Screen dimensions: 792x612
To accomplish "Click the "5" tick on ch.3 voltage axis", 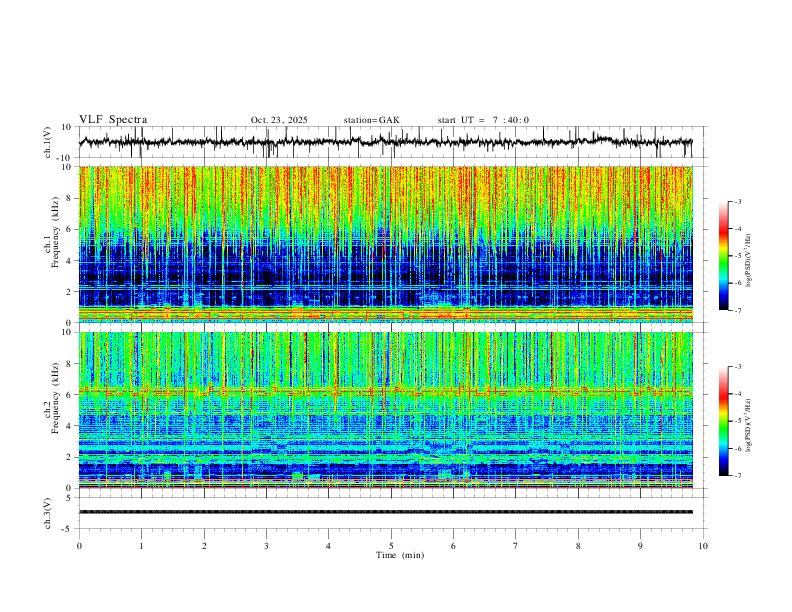I will (70, 498).
